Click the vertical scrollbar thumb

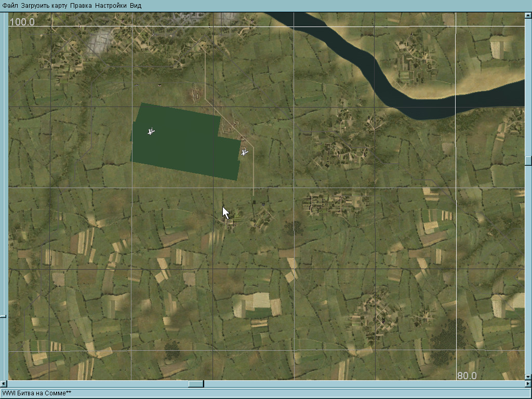(x=528, y=161)
